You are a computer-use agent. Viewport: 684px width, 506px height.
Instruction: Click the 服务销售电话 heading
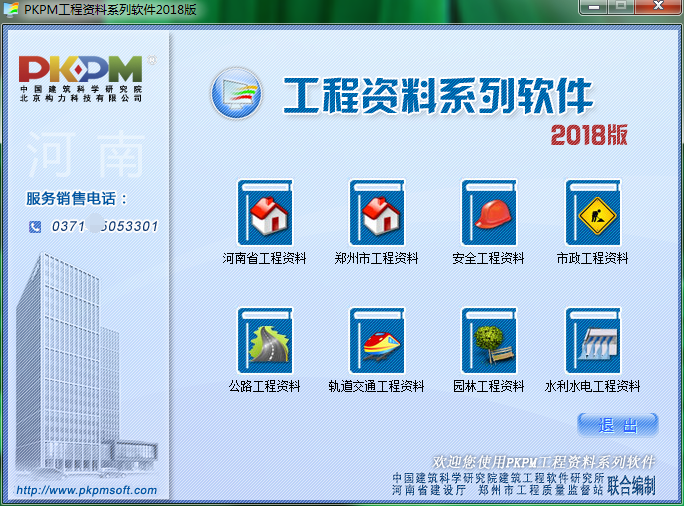tap(76, 198)
